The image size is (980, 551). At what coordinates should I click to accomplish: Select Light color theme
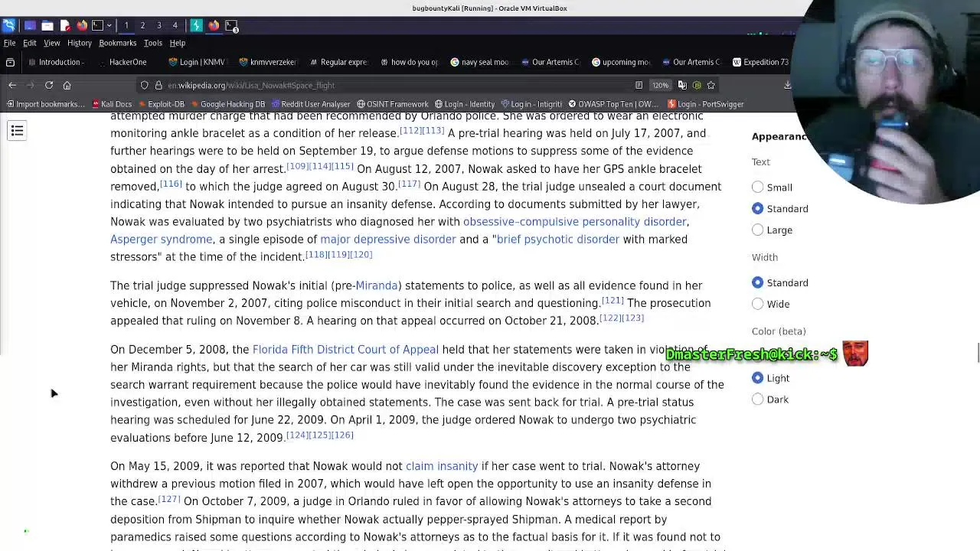(757, 377)
